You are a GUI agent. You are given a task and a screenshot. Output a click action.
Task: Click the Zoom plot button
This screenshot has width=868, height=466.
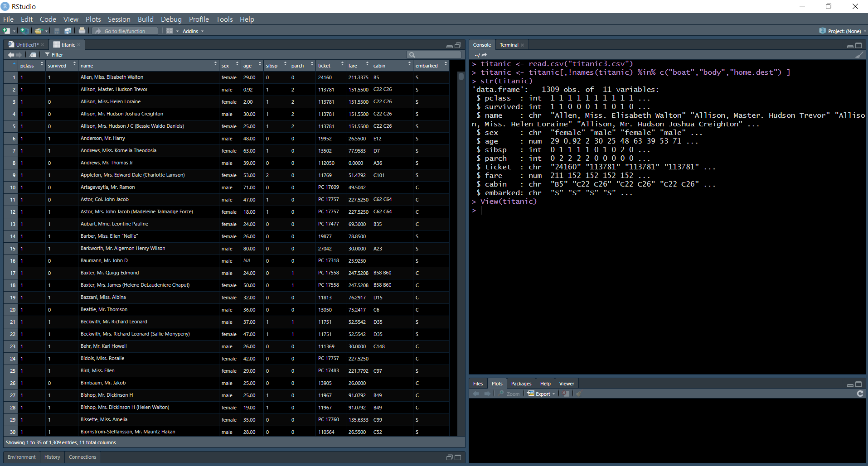tap(509, 394)
